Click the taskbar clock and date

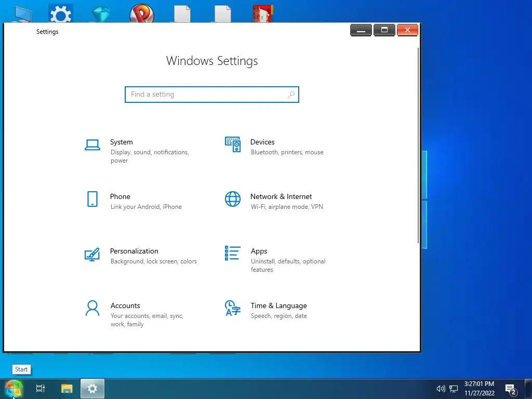479,389
